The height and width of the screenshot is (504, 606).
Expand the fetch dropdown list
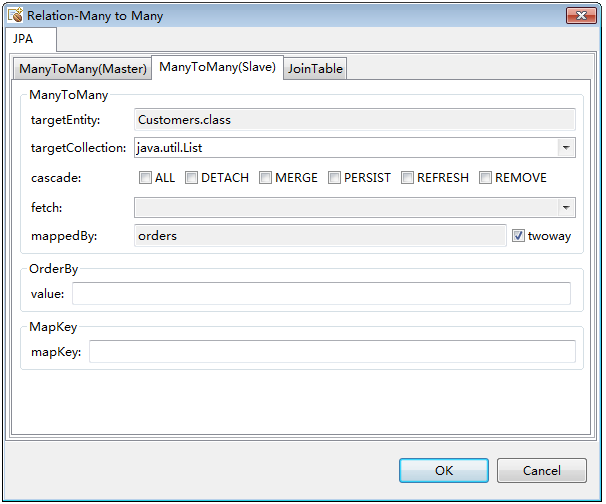pyautogui.click(x=566, y=207)
